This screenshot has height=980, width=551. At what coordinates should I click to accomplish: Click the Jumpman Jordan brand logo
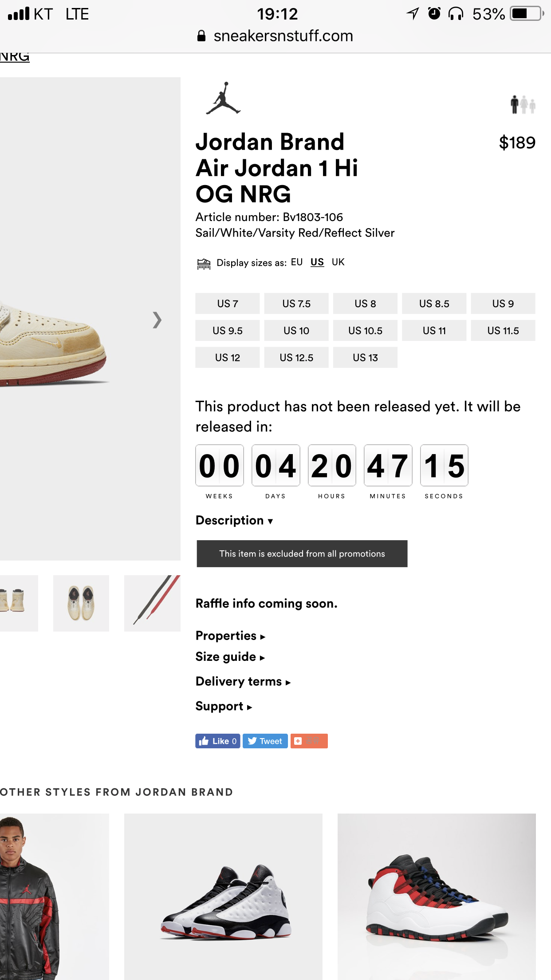223,98
